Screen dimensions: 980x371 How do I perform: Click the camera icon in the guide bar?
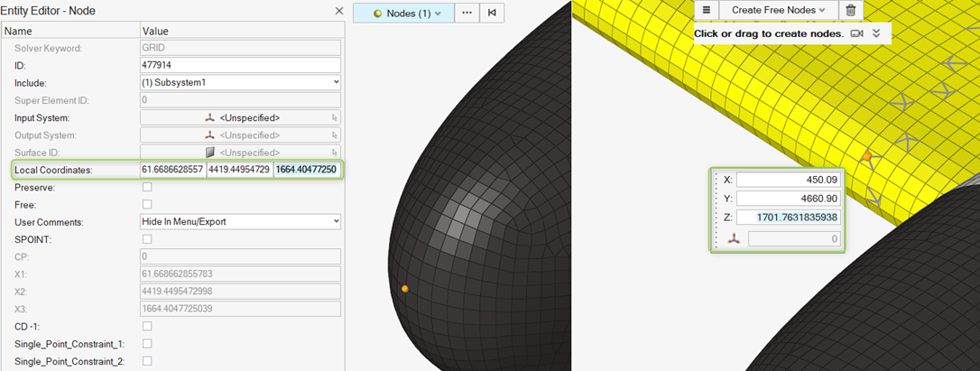coord(856,33)
